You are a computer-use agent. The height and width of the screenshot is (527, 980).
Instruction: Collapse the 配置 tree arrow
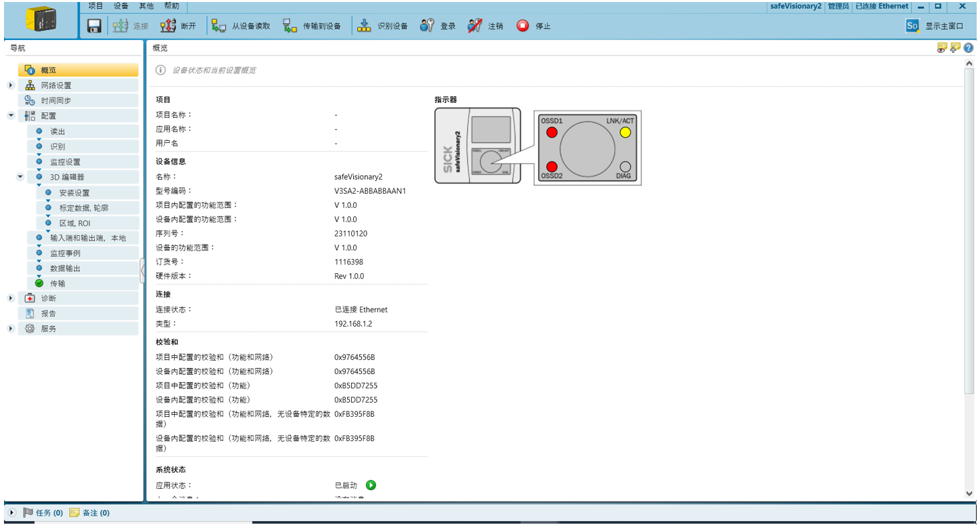pyautogui.click(x=10, y=116)
